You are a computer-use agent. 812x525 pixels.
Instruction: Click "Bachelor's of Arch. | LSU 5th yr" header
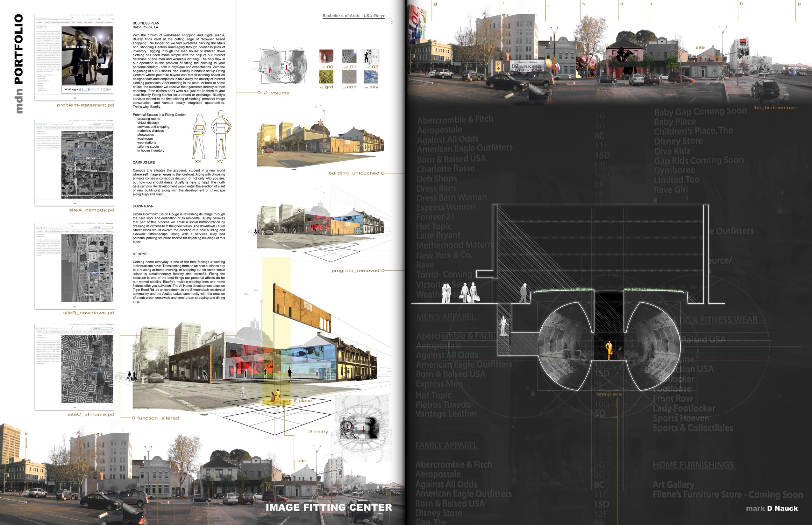[x=353, y=16]
